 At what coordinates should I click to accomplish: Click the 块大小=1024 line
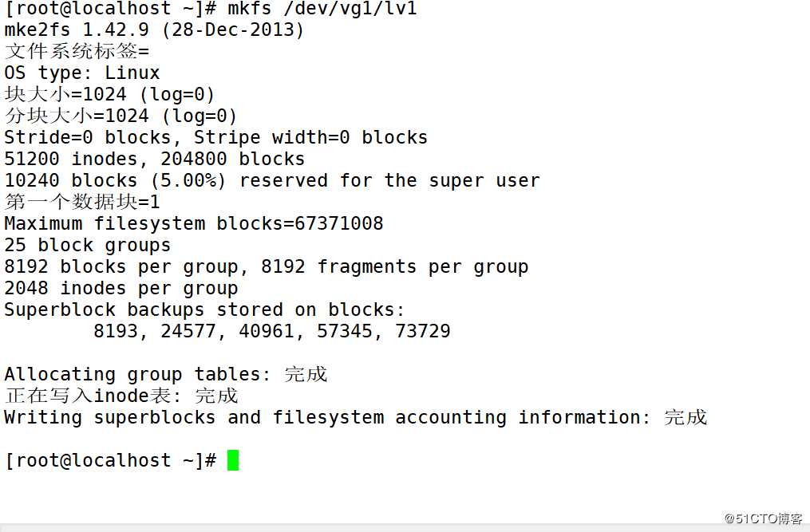109,95
